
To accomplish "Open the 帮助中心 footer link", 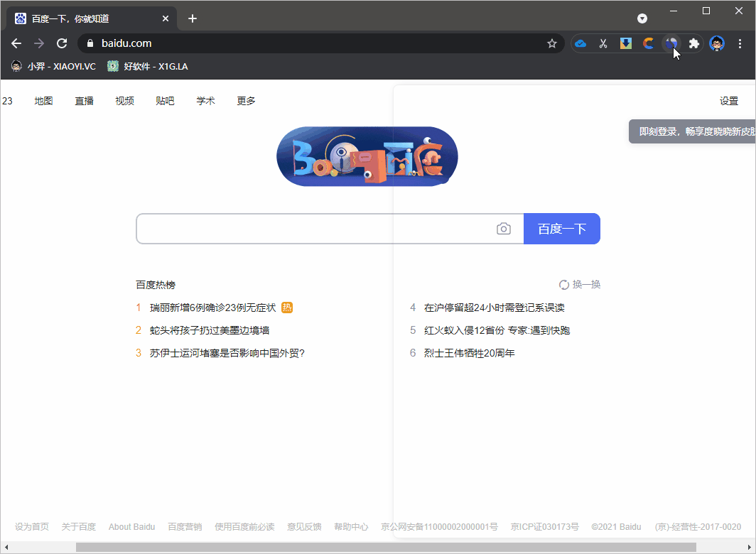I will click(351, 526).
